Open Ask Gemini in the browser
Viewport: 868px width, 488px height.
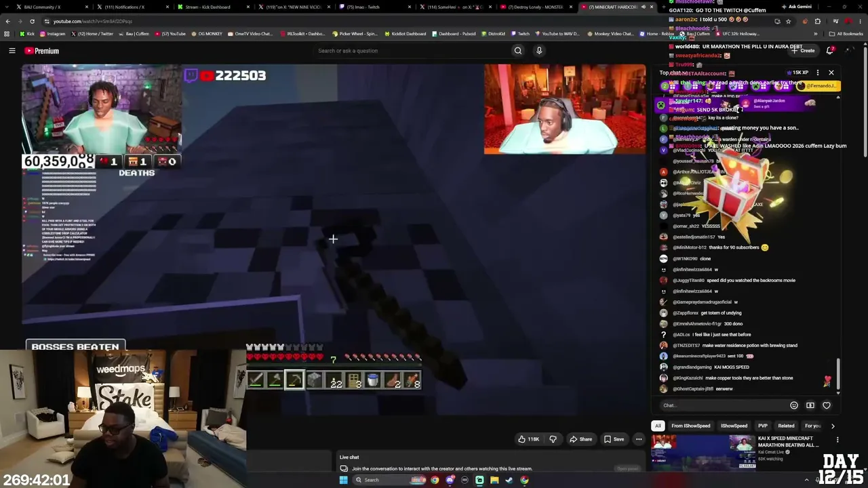point(796,7)
